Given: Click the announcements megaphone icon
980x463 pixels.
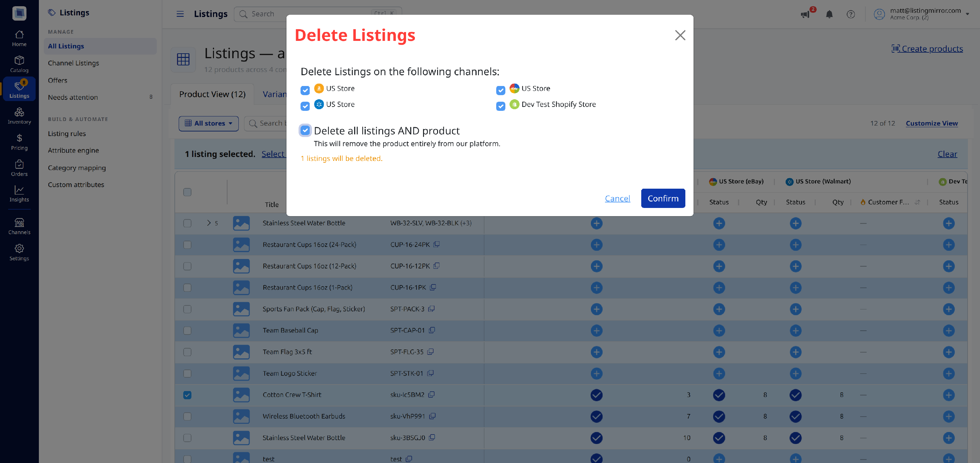Looking at the screenshot, I should 805,14.
